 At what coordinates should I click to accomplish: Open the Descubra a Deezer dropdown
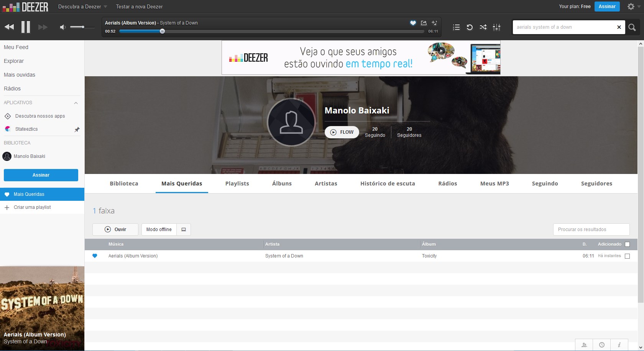click(81, 7)
